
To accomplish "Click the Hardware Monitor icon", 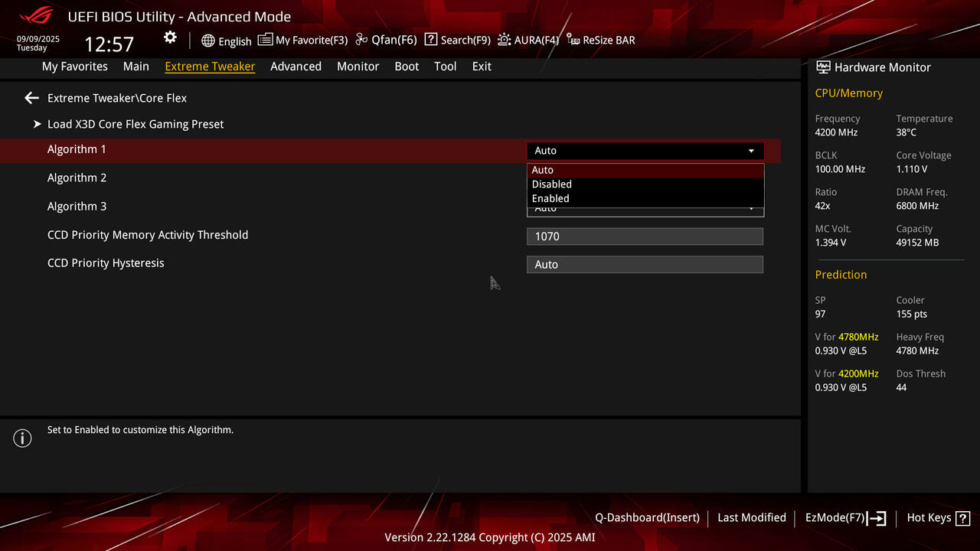I will pos(823,67).
